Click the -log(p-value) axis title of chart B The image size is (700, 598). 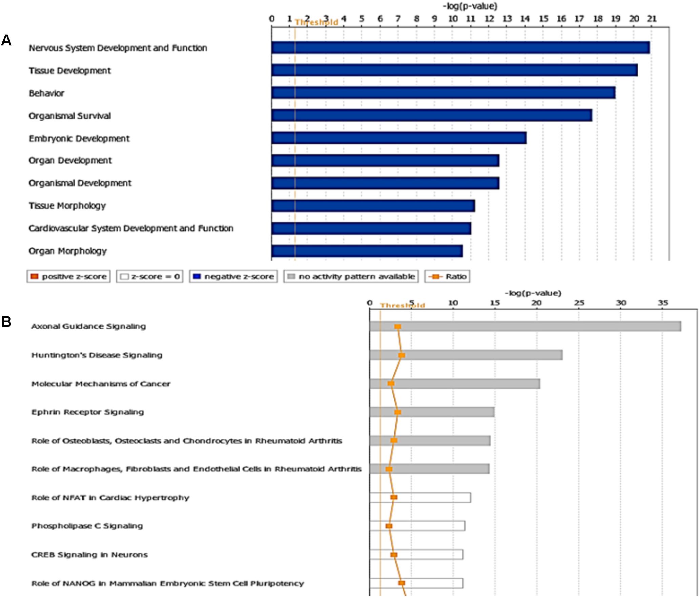click(x=533, y=293)
